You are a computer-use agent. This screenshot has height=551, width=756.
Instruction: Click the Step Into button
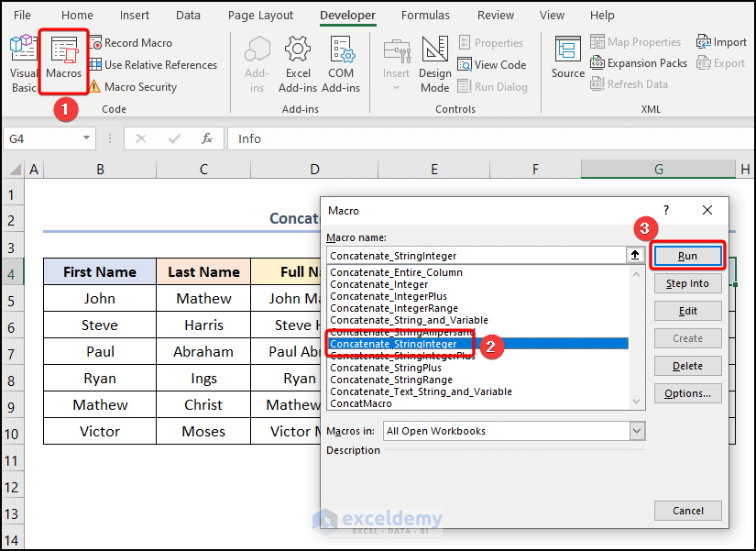click(687, 283)
